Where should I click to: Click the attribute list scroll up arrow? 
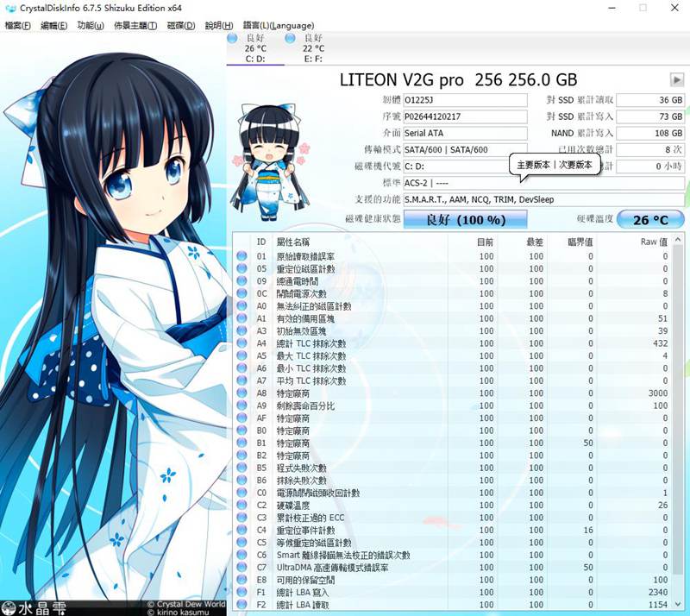coord(678,240)
